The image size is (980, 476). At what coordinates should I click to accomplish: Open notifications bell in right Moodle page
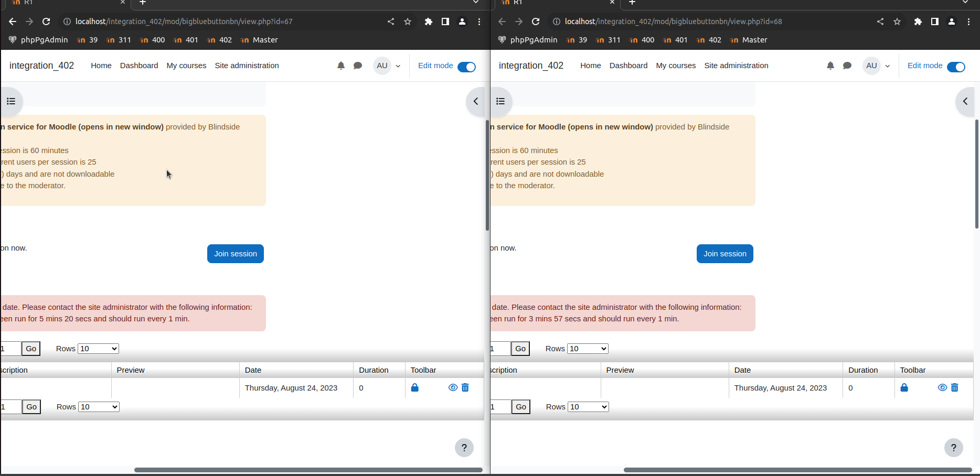point(830,66)
